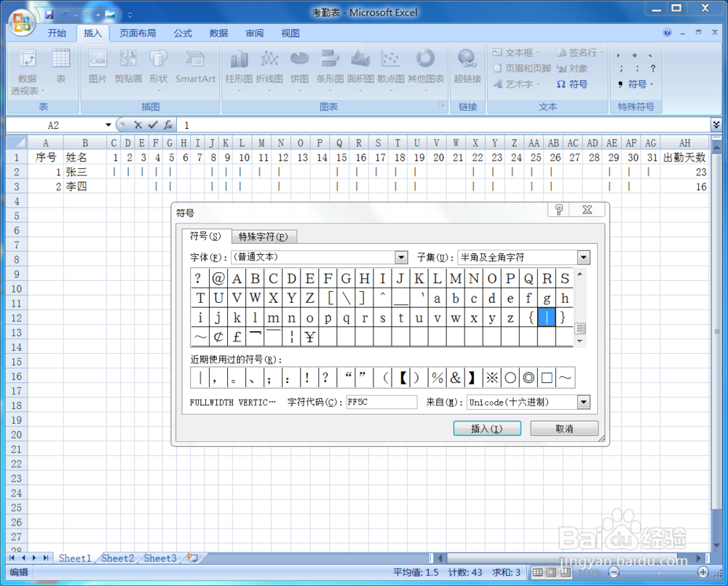Open the Name Box dropdown

(108, 125)
